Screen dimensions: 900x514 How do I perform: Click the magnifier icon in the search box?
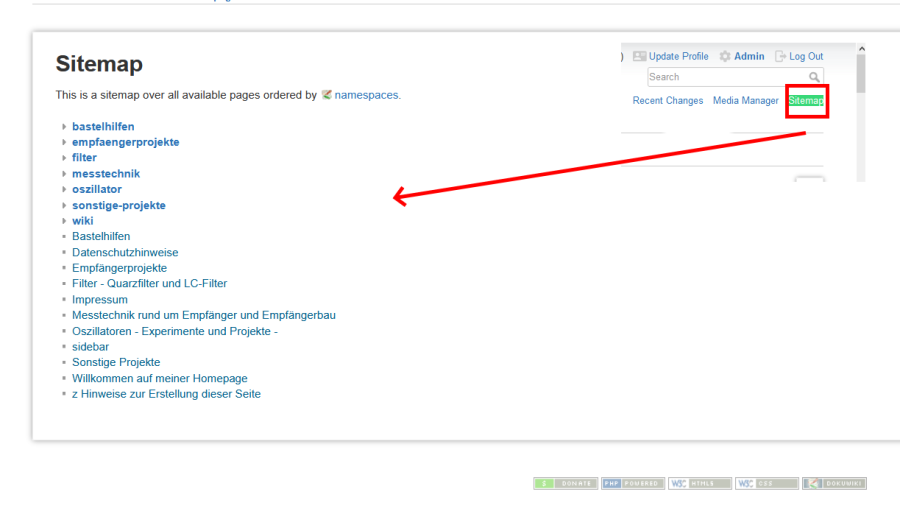pos(815,77)
